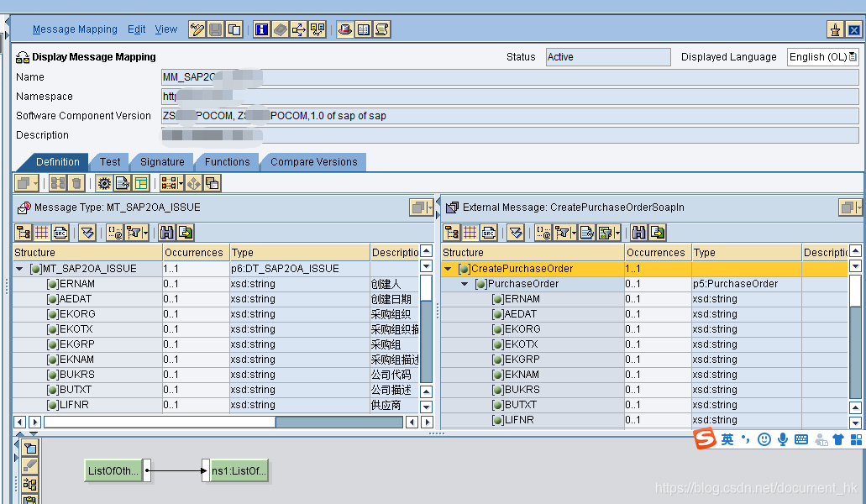Select the Definition tab
This screenshot has height=504, width=866.
(57, 162)
